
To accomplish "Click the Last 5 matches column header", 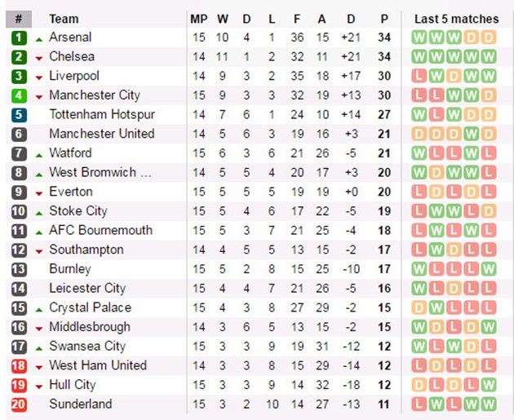I will [456, 19].
